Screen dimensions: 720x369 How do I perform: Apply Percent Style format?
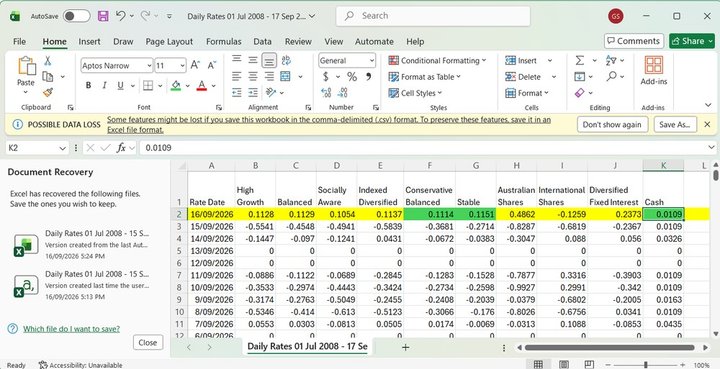[352, 77]
